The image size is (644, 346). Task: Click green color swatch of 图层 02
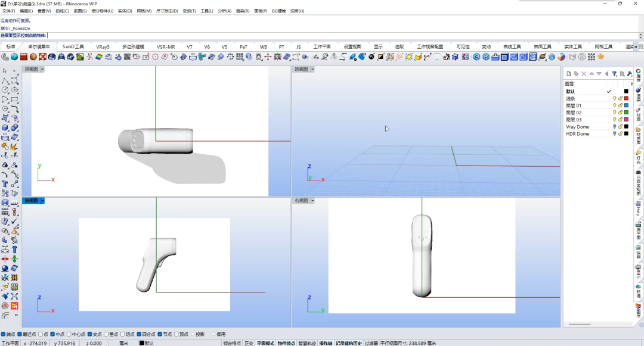(x=626, y=113)
